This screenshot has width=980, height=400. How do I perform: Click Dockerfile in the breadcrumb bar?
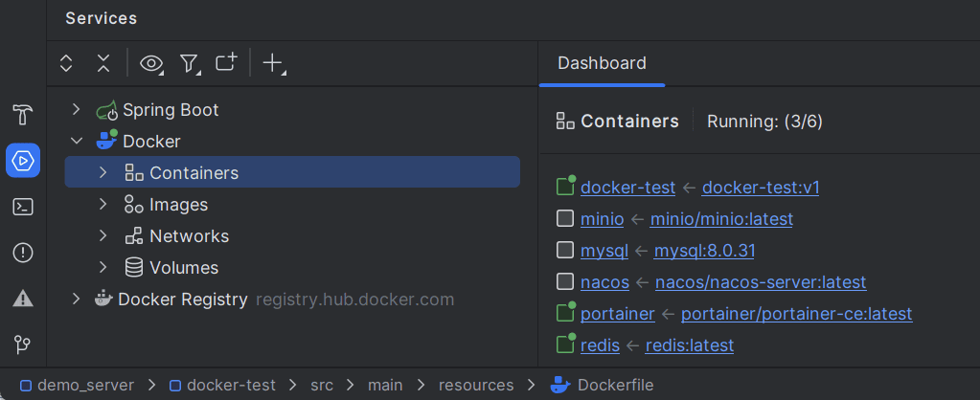click(616, 385)
